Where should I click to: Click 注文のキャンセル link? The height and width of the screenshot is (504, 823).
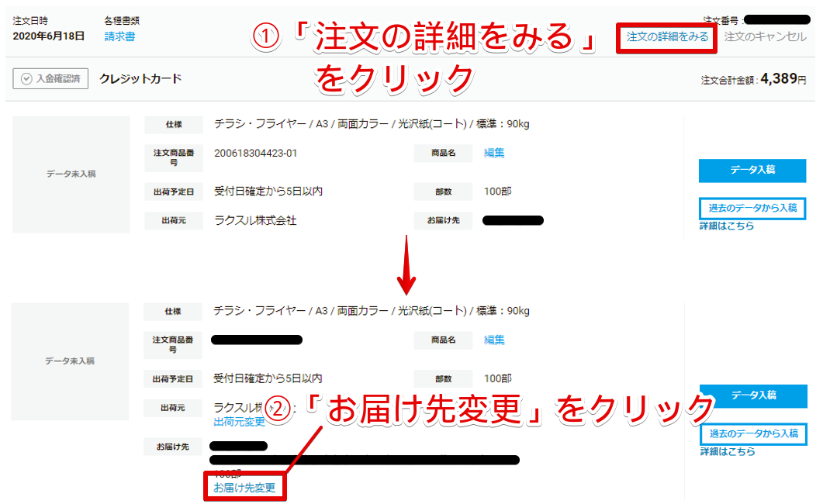tap(765, 36)
